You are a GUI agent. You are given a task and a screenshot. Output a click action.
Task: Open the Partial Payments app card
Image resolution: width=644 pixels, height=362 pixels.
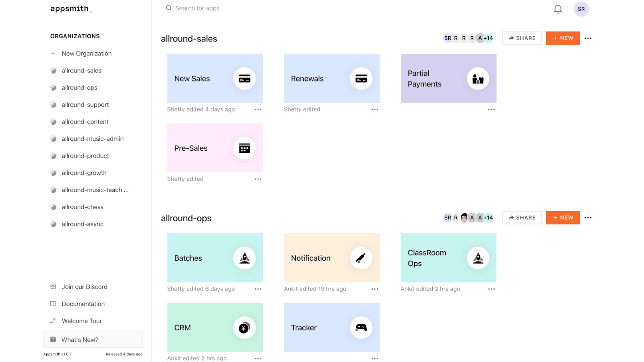(x=448, y=78)
